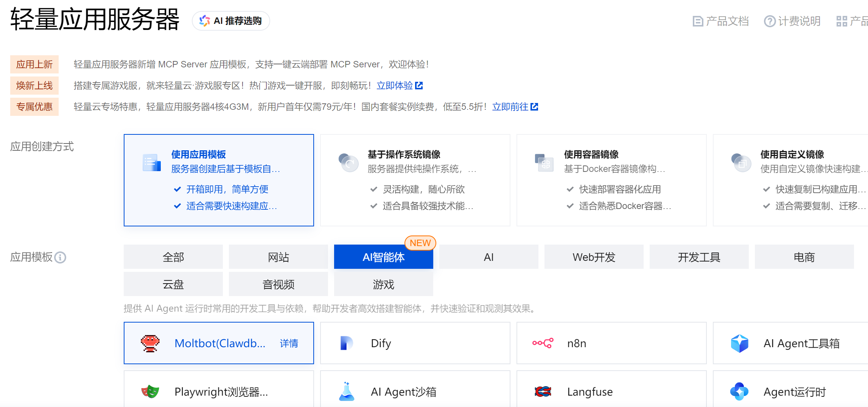868x407 pixels.
Task: Select the 基于操作系统镜像 creation method card
Action: pos(415,180)
